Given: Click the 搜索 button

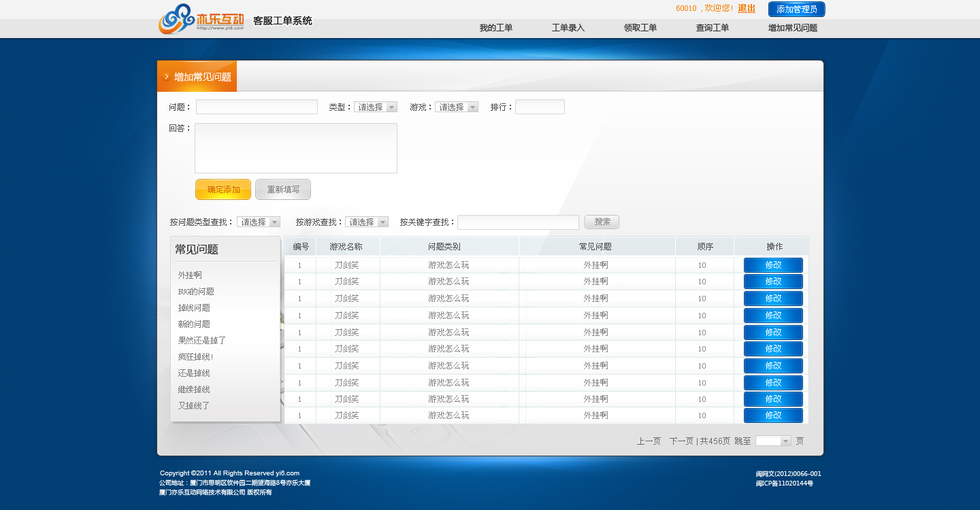Looking at the screenshot, I should point(602,222).
